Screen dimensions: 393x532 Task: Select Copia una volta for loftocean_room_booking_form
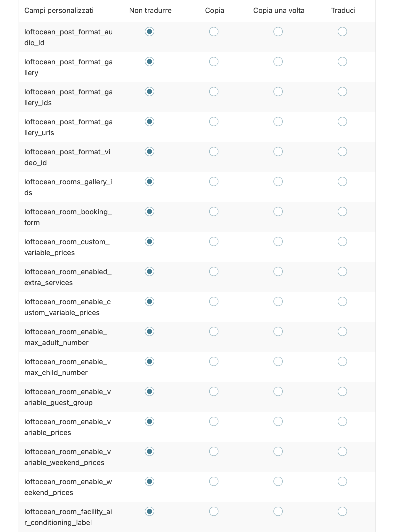click(278, 211)
